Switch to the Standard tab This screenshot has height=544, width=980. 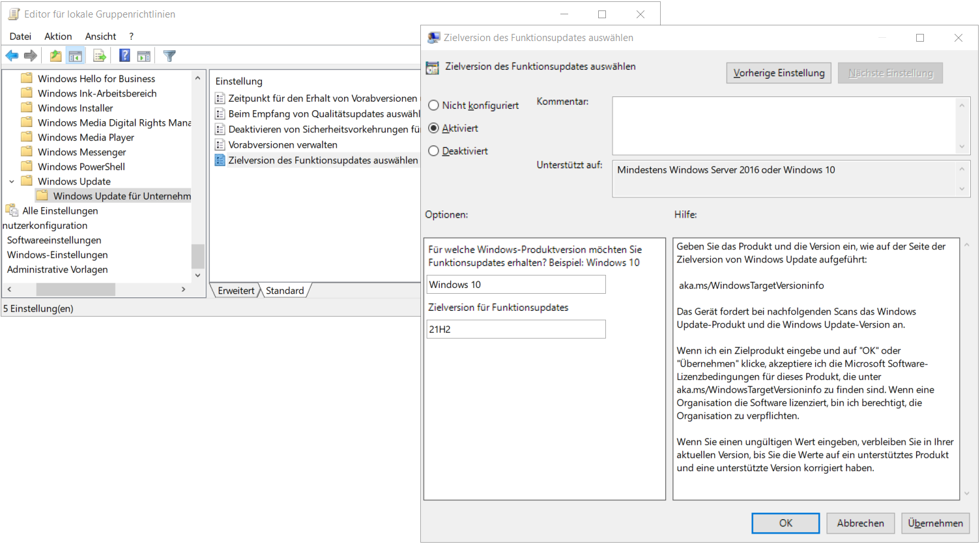(285, 291)
